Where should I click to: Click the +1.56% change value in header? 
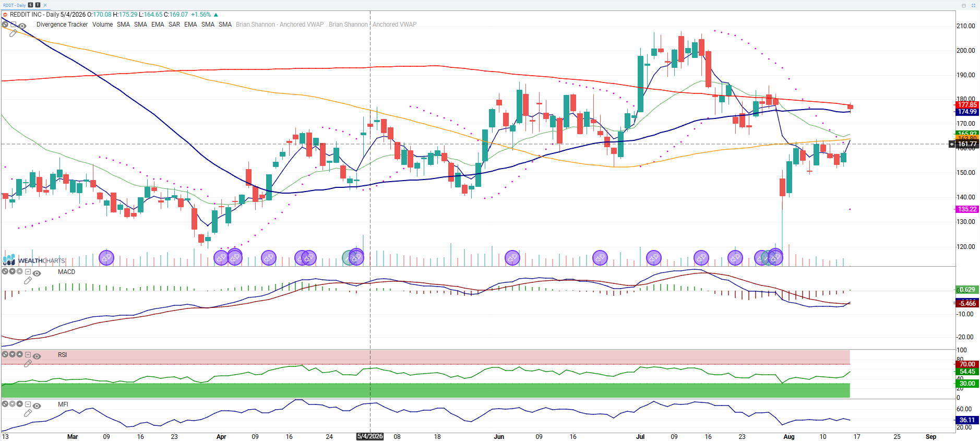(201, 15)
